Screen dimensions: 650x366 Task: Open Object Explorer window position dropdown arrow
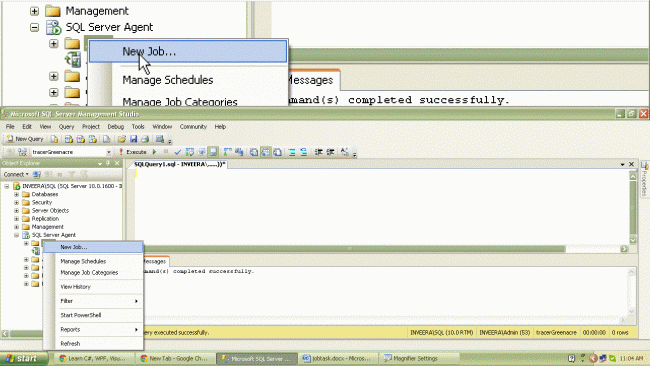(x=100, y=164)
